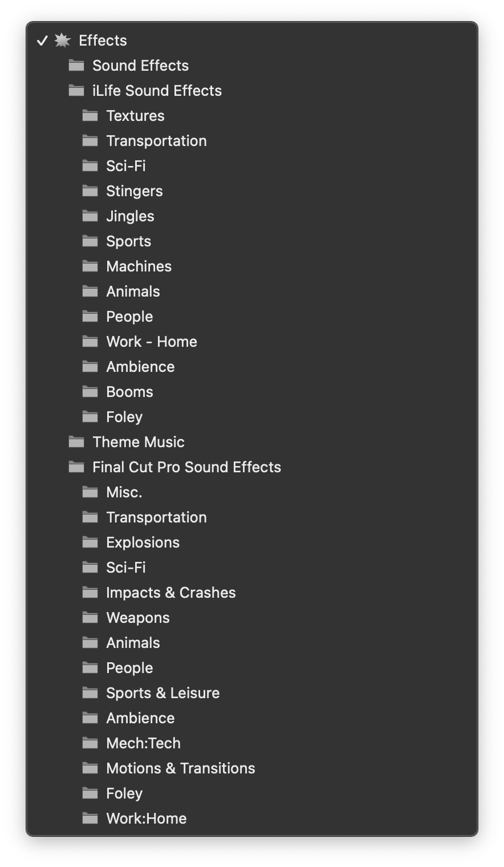Screen dimensions: 504x867
Task: Click the Final Cut Pro Sound Effects folder icon
Action: (76, 467)
